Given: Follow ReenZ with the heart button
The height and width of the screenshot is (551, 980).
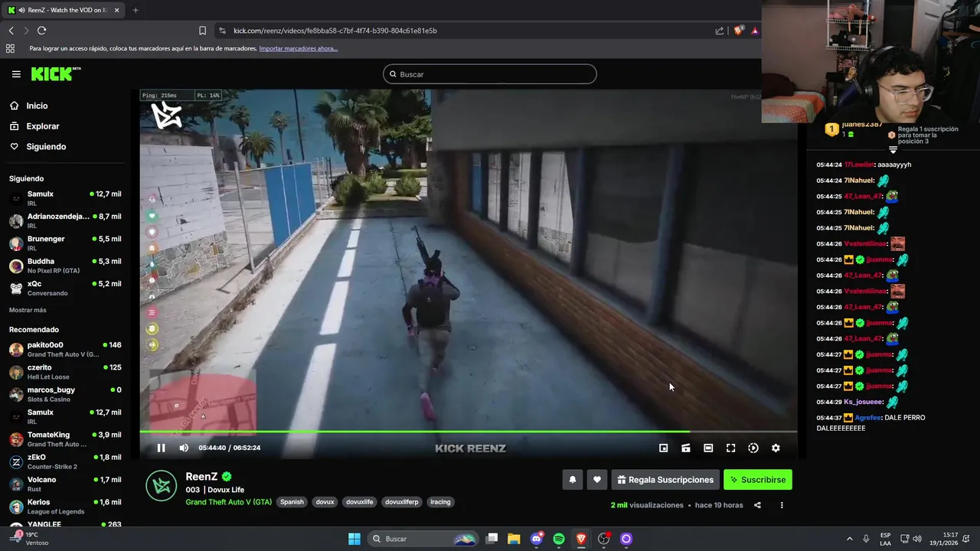Looking at the screenshot, I should tap(597, 480).
